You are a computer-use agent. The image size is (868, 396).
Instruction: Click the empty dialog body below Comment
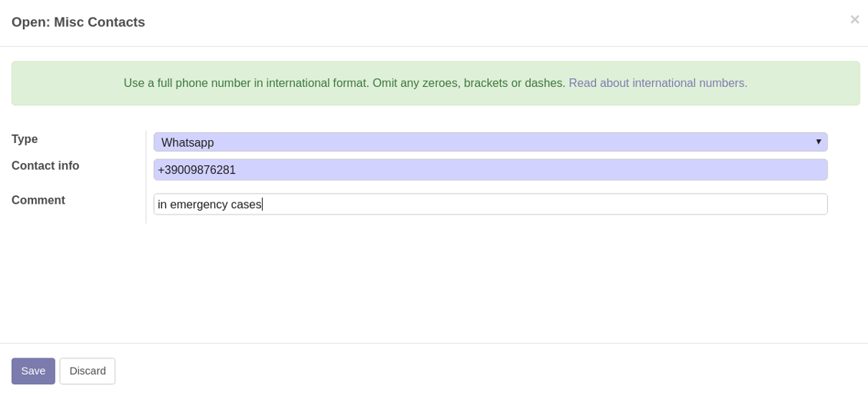tap(461, 285)
